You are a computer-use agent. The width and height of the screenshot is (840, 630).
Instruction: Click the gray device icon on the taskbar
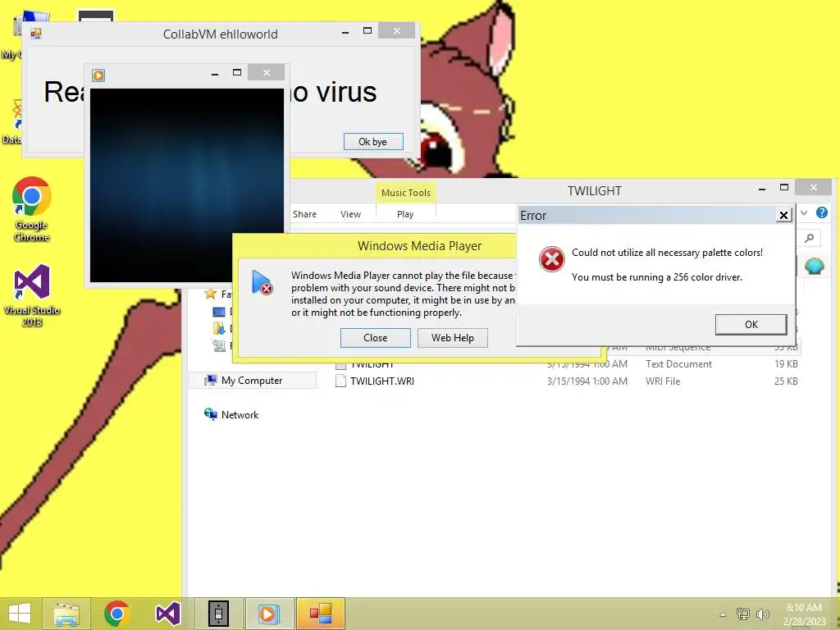pos(218,614)
